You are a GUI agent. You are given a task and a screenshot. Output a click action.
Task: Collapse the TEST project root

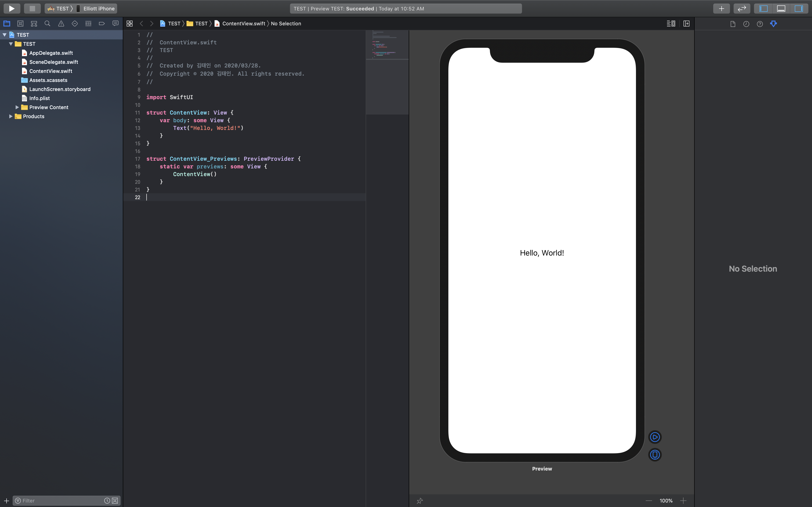point(5,35)
